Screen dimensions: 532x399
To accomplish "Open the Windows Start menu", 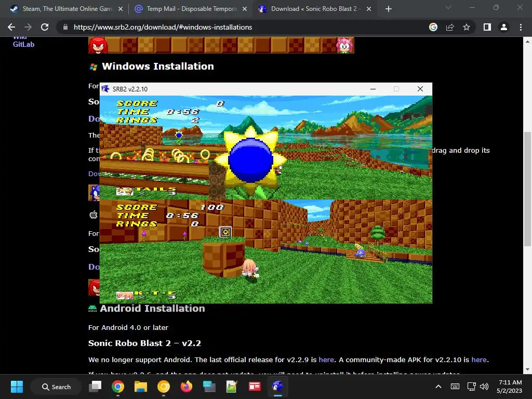I will (17, 387).
